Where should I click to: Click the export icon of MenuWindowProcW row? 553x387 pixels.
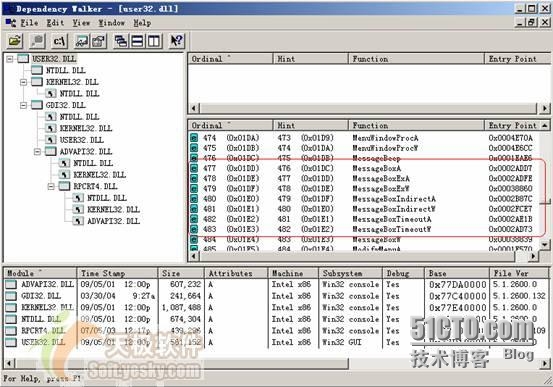pos(194,148)
